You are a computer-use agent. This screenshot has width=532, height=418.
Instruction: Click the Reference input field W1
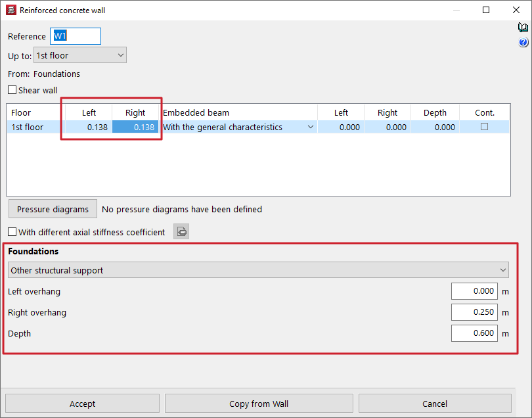(76, 36)
